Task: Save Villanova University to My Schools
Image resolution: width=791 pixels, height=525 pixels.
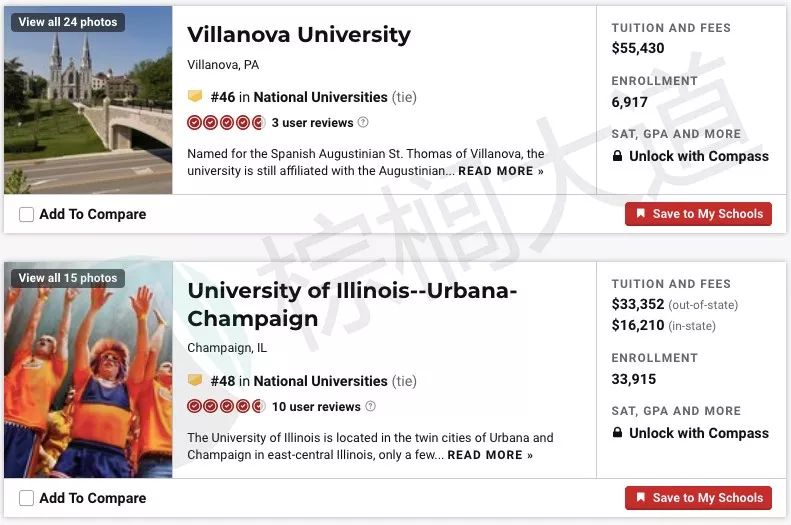Action: pos(698,214)
